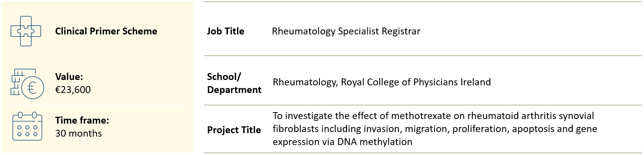Click the "Time frame:" label
The width and height of the screenshot is (644, 155).
[82, 120]
